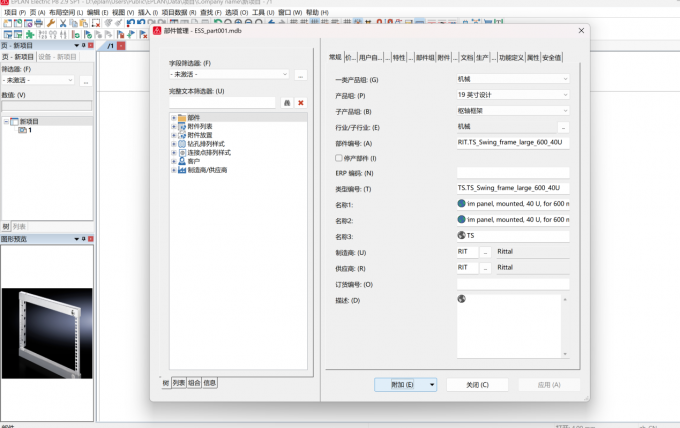Click the wrench settings tool icon
The height and width of the screenshot is (428, 680).
tap(51, 23)
